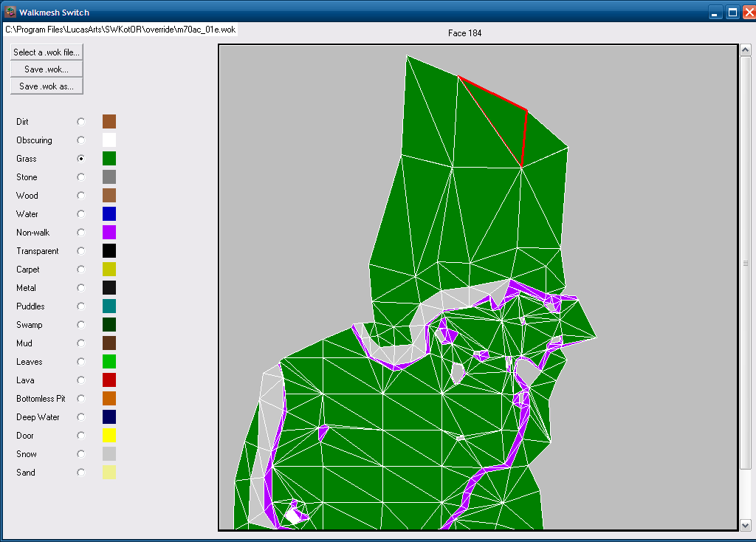The image size is (756, 542).
Task: Click the vertical scrollbar thumb
Action: pyautogui.click(x=746, y=263)
